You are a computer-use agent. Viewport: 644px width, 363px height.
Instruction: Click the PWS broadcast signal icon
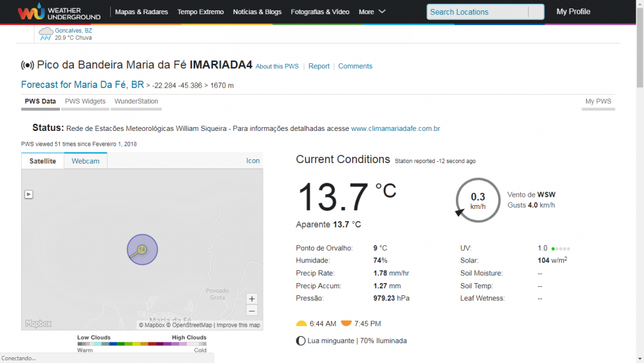[28, 65]
